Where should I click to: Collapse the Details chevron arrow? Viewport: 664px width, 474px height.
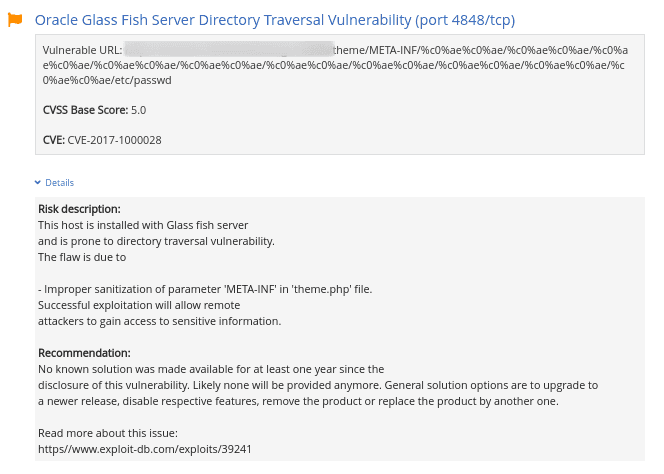click(38, 183)
